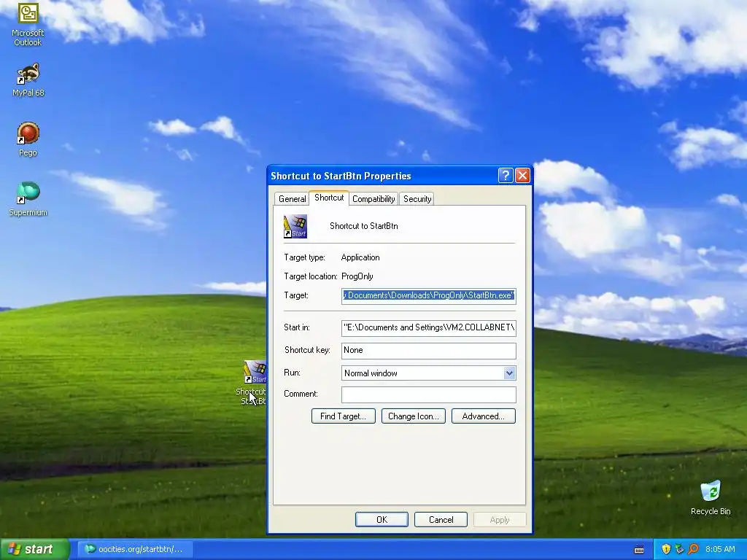This screenshot has width=747, height=560.
Task: Select the Supermium desktop shortcut
Action: [x=28, y=199]
